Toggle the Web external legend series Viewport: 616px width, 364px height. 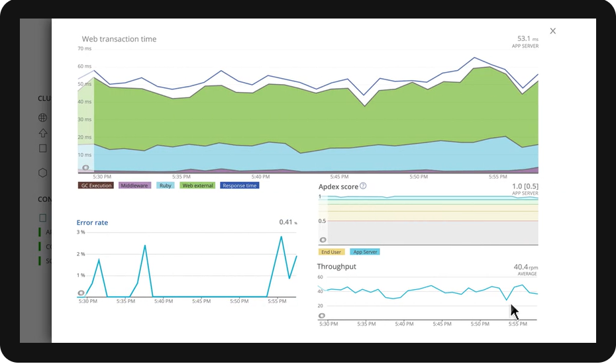click(x=197, y=186)
